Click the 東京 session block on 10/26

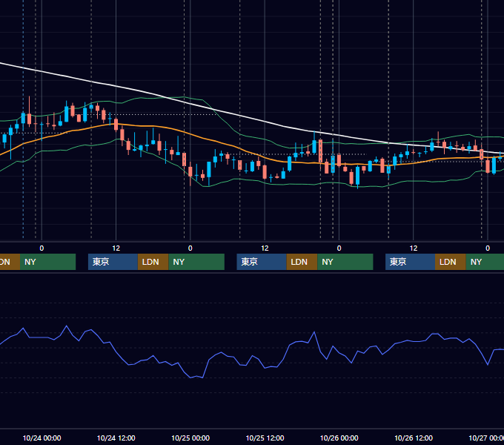[x=410, y=262]
